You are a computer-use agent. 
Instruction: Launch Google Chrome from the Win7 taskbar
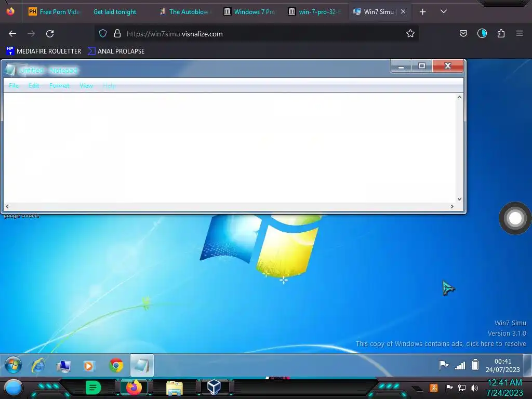(x=116, y=365)
